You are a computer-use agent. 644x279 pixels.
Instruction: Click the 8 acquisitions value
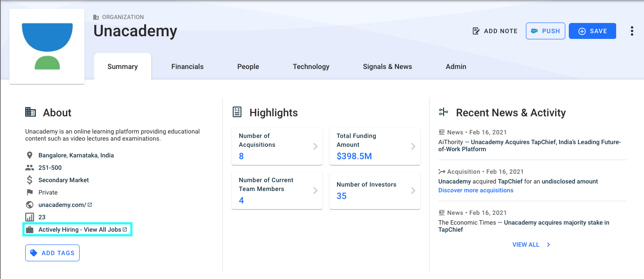tap(241, 156)
